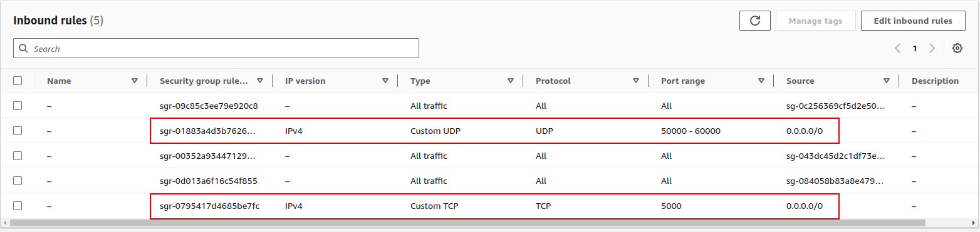This screenshot has width=980, height=232.
Task: Click the refresh inbound rules icon
Action: [755, 21]
